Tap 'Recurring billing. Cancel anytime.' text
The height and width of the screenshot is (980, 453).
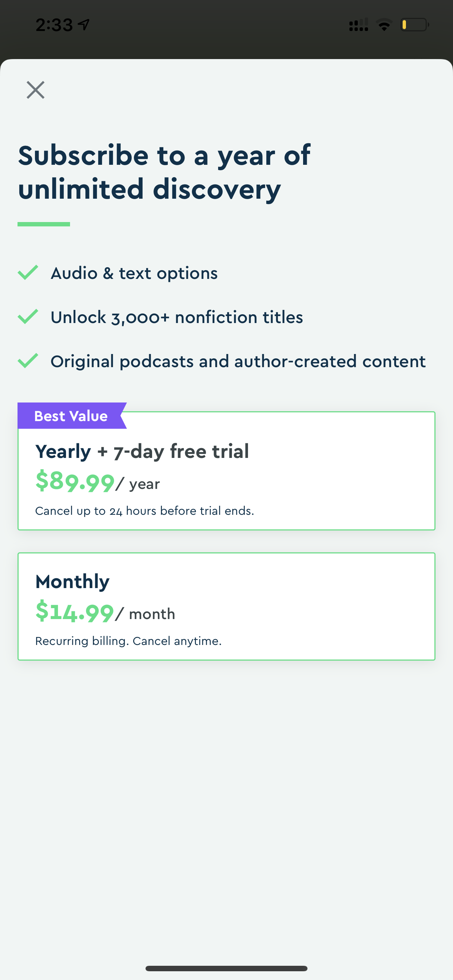coord(128,641)
